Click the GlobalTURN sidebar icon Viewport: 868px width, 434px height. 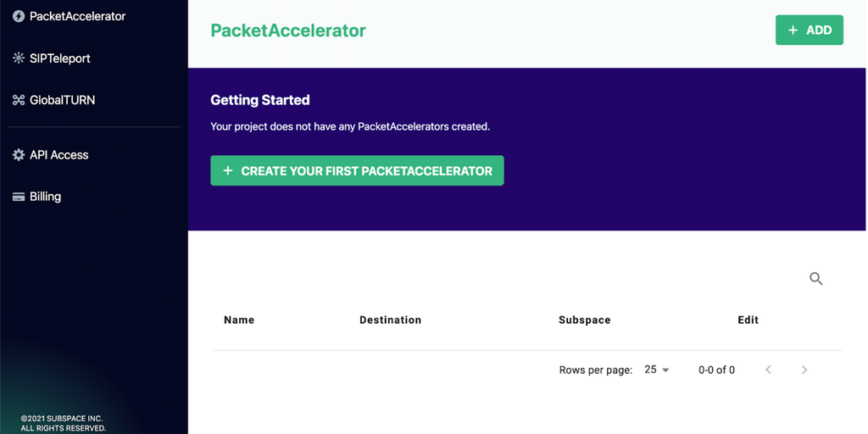(19, 100)
